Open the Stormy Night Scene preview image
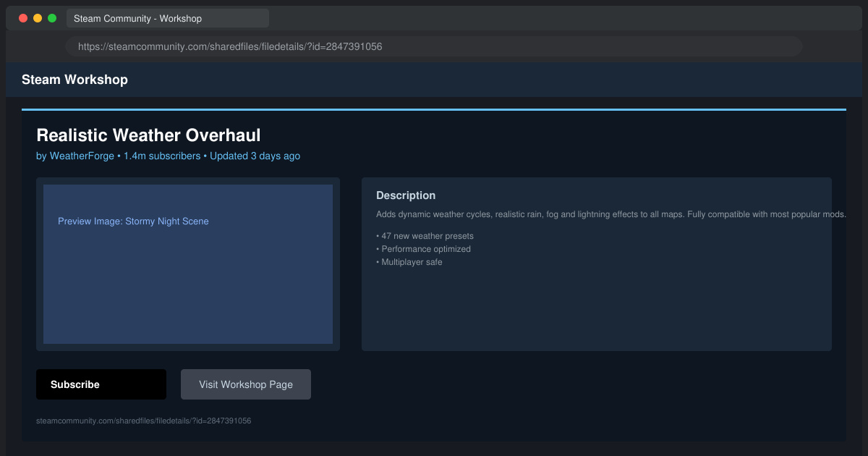This screenshot has height=456, width=868. pos(188,264)
